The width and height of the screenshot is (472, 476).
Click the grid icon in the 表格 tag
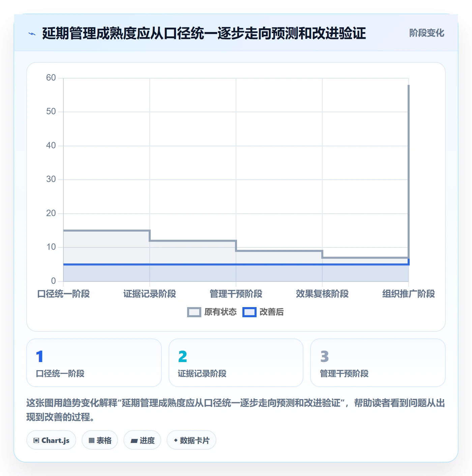pos(91,440)
